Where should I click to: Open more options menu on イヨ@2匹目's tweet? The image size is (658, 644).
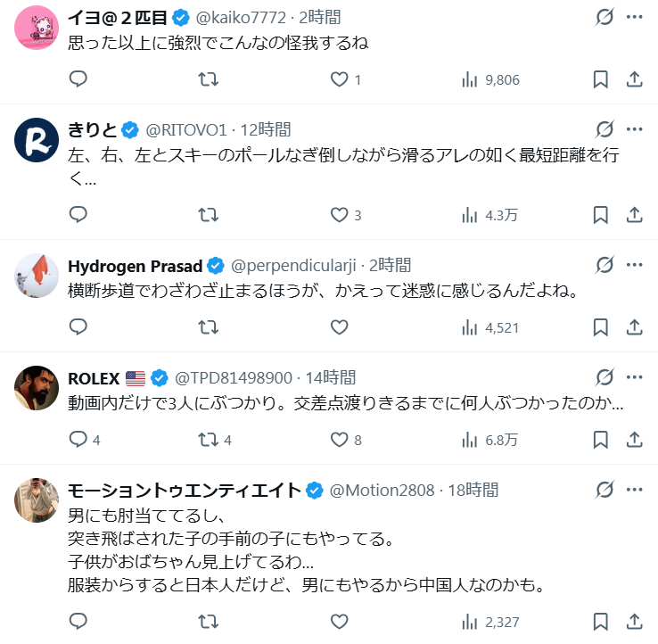634,17
